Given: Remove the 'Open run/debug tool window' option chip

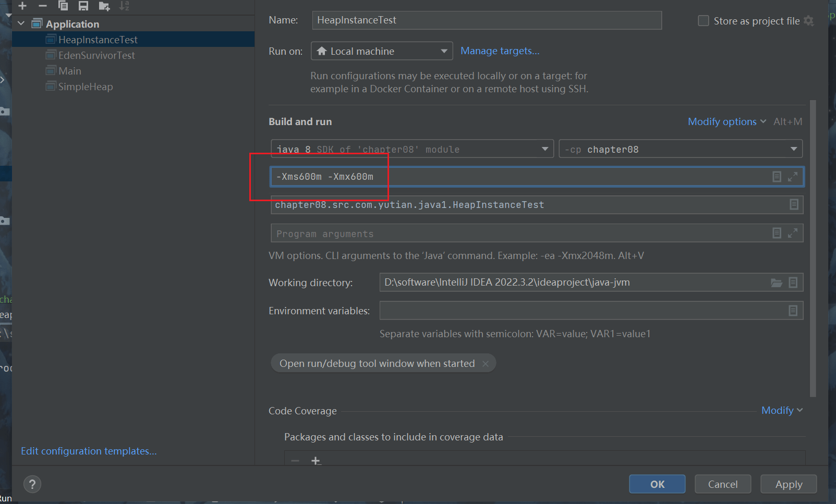Looking at the screenshot, I should [486, 364].
